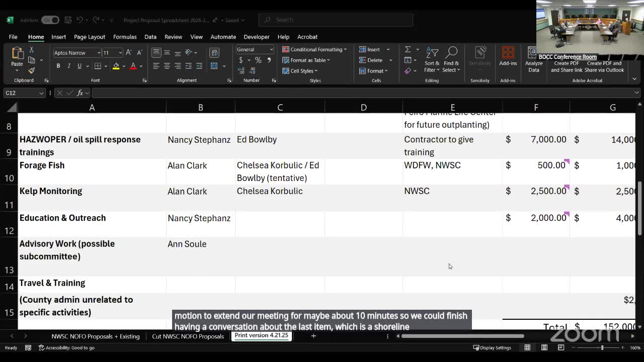This screenshot has width=644, height=362.
Task: Click the Percent Style icon
Action: [258, 60]
